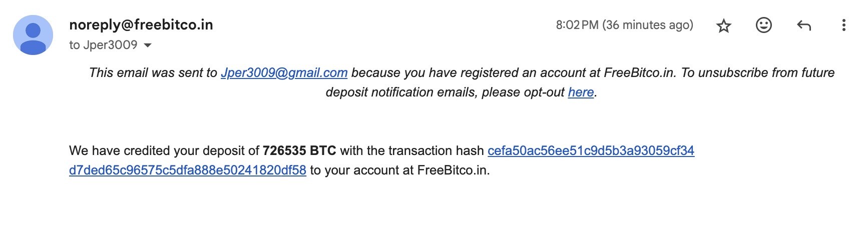Screen dimensions: 868x234
Task: Add an emoji reaction to the email
Action: pyautogui.click(x=763, y=25)
